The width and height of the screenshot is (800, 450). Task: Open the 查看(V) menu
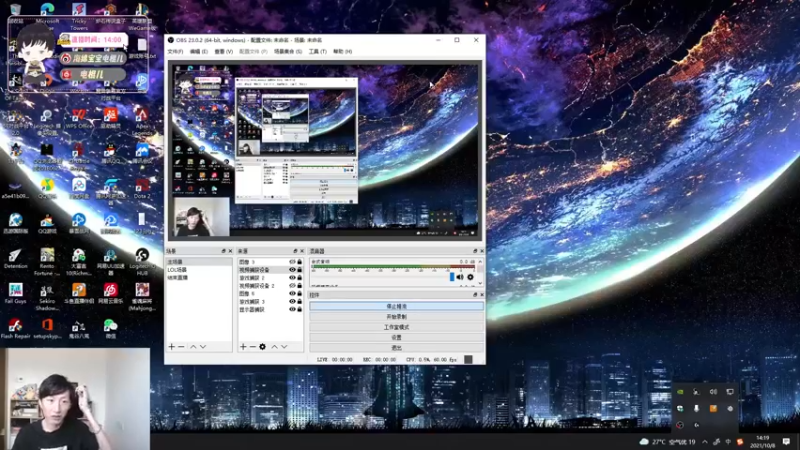click(x=223, y=52)
